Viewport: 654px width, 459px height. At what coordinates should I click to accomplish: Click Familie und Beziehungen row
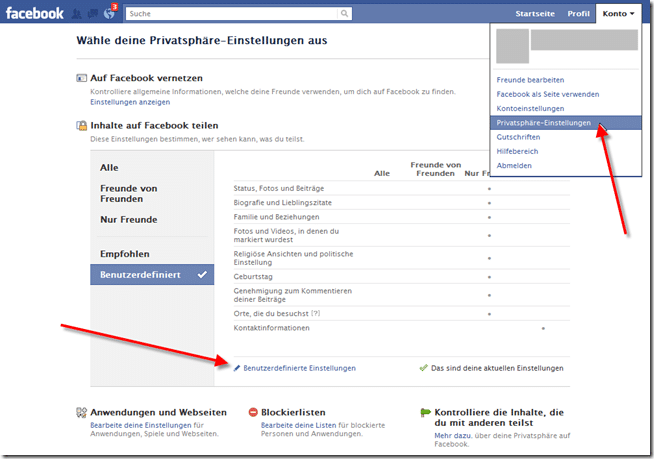point(401,217)
